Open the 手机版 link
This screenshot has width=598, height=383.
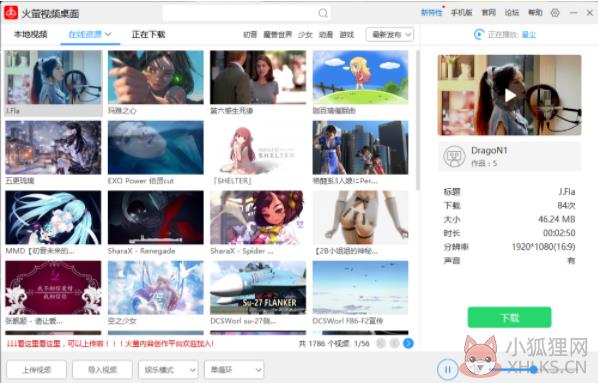point(461,13)
